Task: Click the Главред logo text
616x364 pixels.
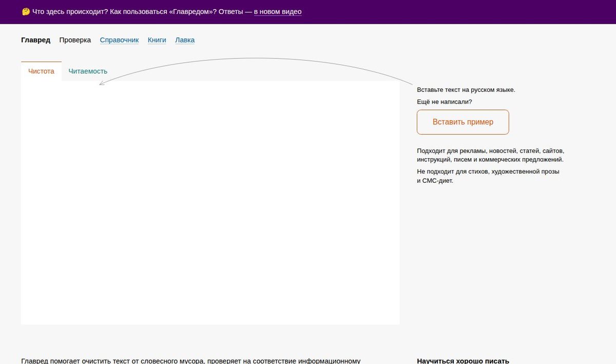Action: (x=36, y=40)
